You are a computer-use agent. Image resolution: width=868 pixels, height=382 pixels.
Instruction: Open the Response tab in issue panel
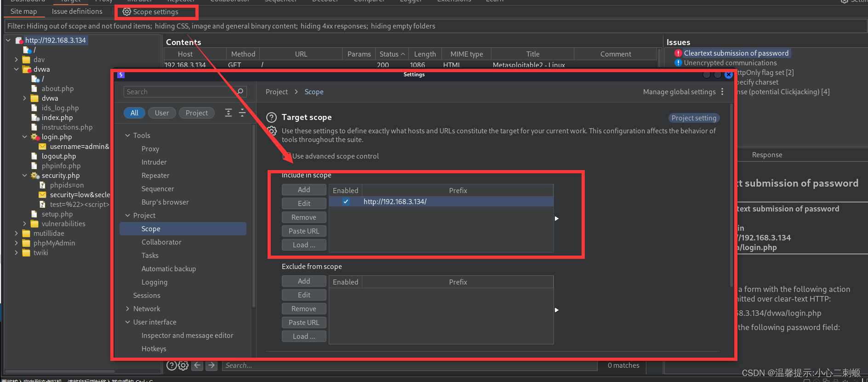tap(767, 155)
